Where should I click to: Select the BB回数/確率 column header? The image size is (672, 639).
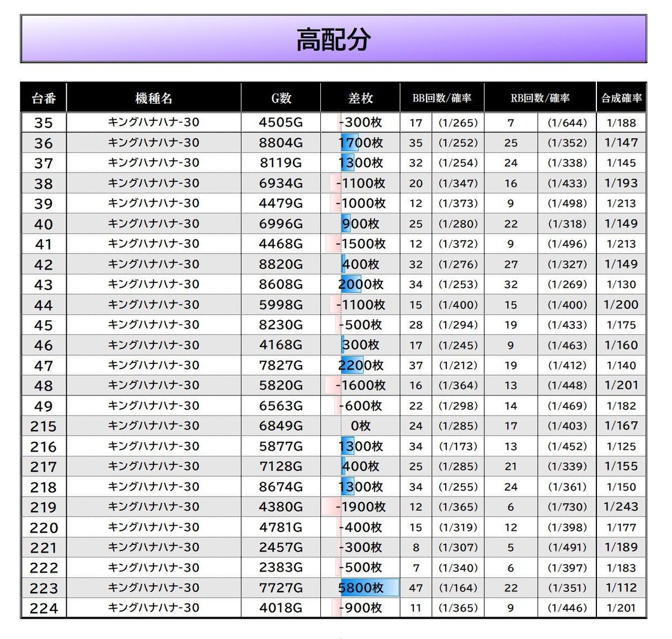click(442, 99)
